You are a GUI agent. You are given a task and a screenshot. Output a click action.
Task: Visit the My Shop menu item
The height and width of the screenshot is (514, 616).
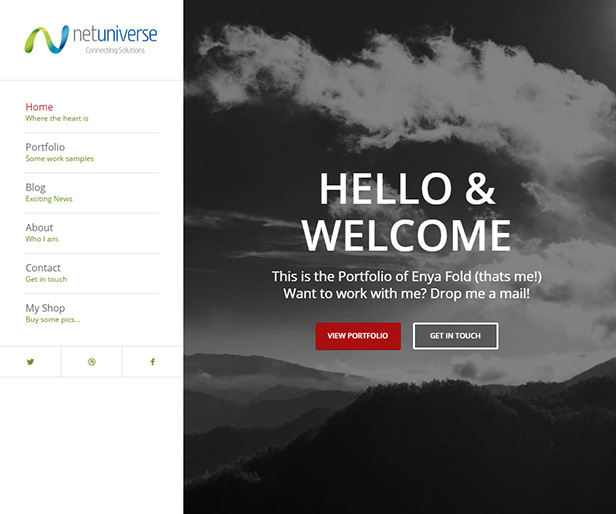point(92,313)
